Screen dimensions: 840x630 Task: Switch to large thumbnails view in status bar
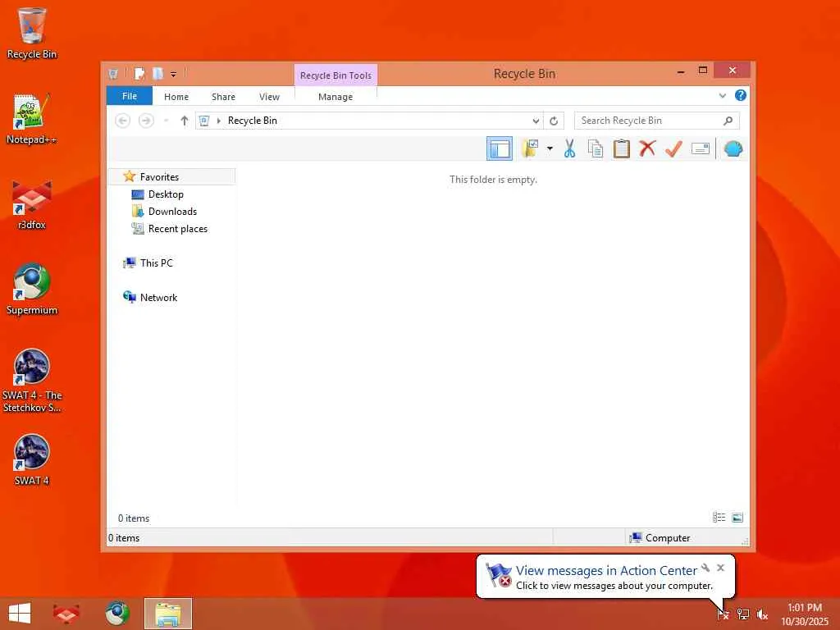737,518
